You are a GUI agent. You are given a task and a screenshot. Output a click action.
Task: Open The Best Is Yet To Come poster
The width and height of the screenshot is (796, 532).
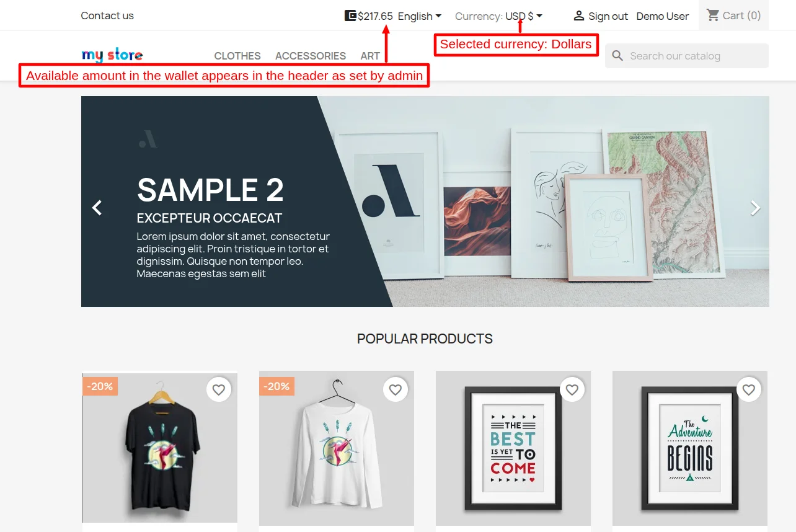coord(513,448)
